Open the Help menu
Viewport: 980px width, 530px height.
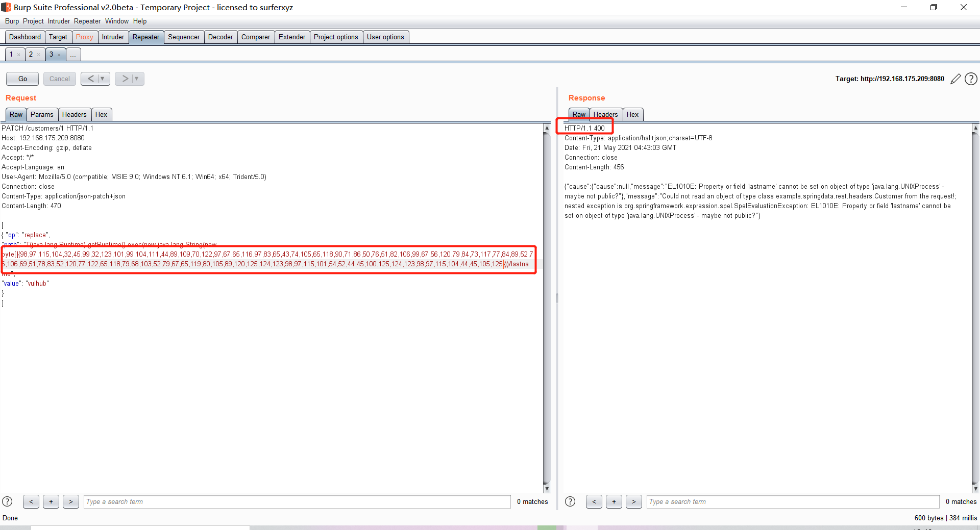[140, 21]
